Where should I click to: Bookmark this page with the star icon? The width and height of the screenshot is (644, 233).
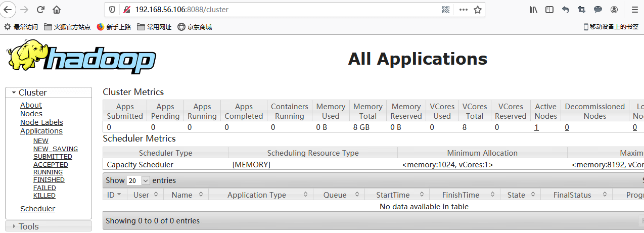click(478, 10)
